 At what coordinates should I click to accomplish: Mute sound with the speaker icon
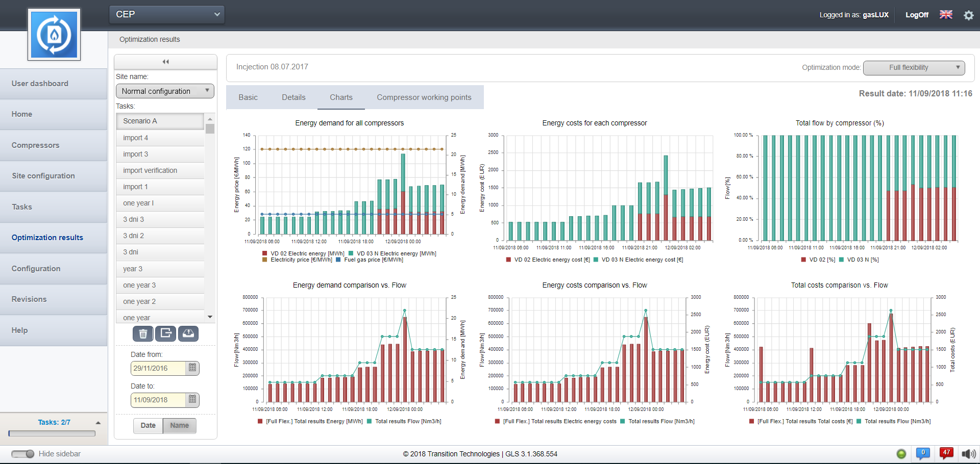[x=968, y=454]
